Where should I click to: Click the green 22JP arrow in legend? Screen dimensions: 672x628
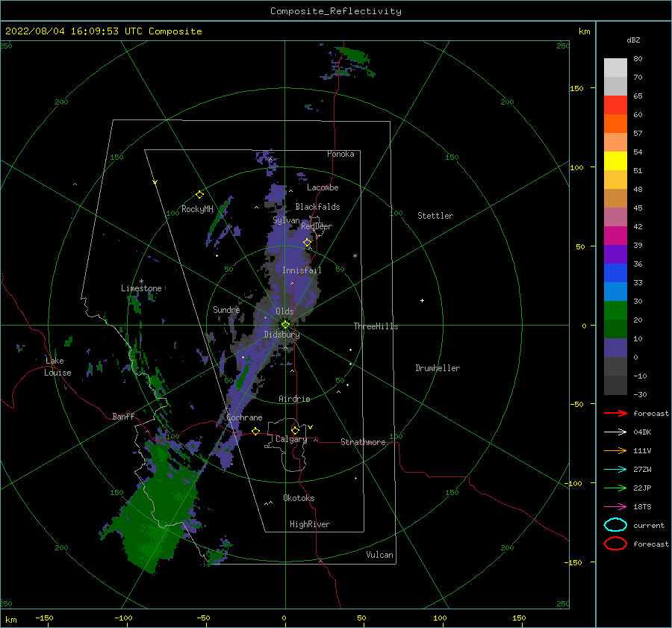615,488
